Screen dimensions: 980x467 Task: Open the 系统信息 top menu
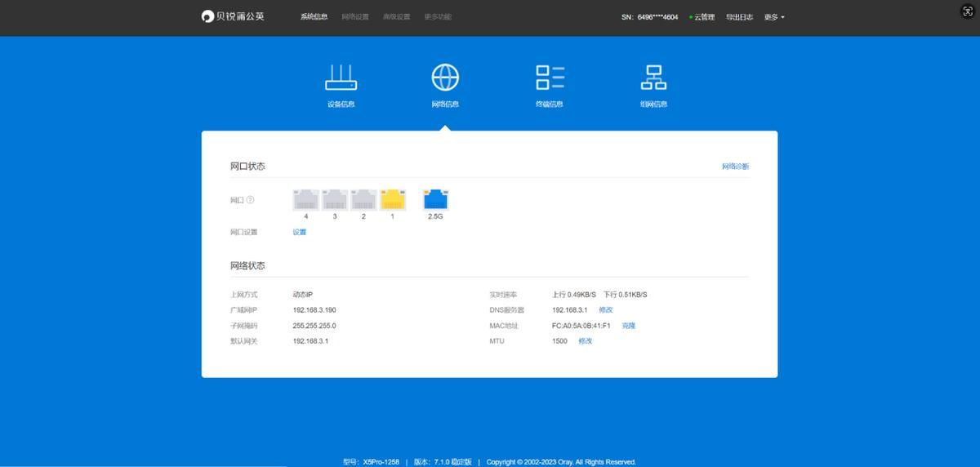pos(314,17)
